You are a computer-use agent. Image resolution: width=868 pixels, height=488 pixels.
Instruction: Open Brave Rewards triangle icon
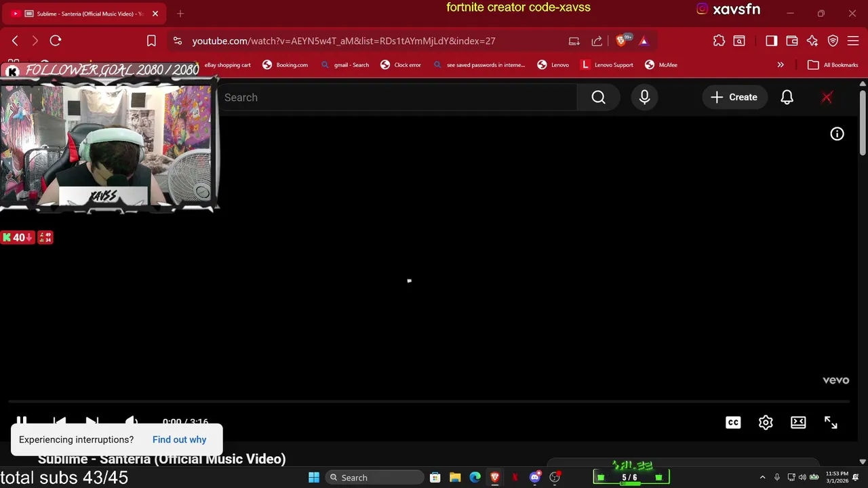click(644, 41)
